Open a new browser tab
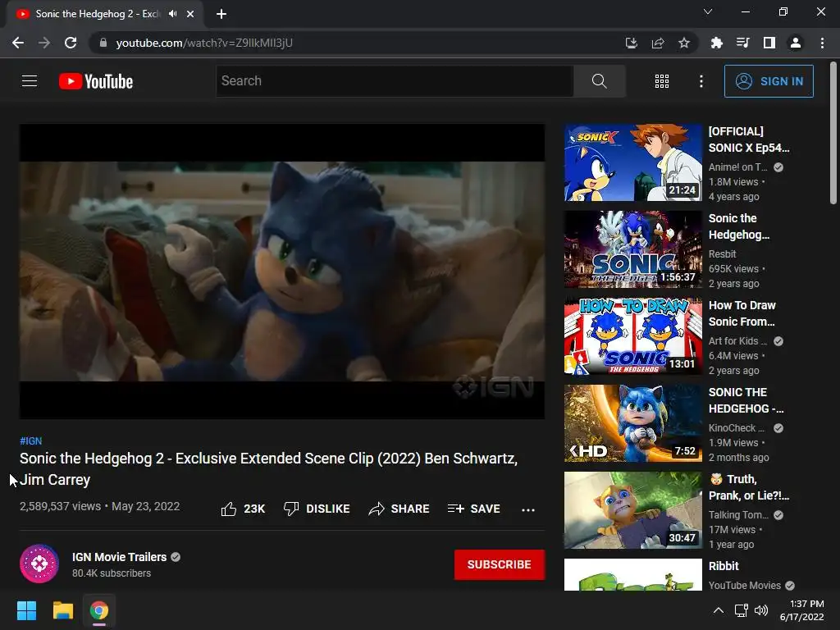Viewport: 840px width, 630px height. [221, 14]
